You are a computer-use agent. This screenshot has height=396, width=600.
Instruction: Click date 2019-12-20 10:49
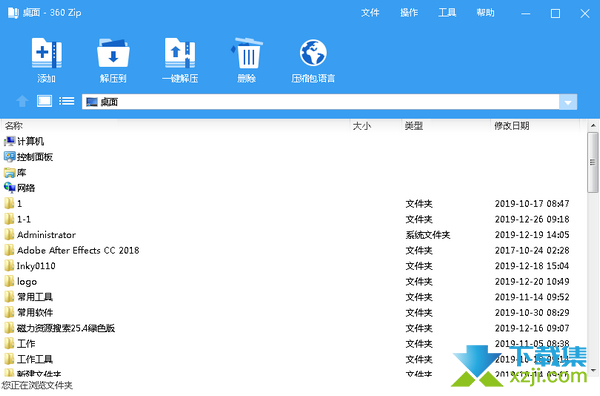[x=532, y=281]
